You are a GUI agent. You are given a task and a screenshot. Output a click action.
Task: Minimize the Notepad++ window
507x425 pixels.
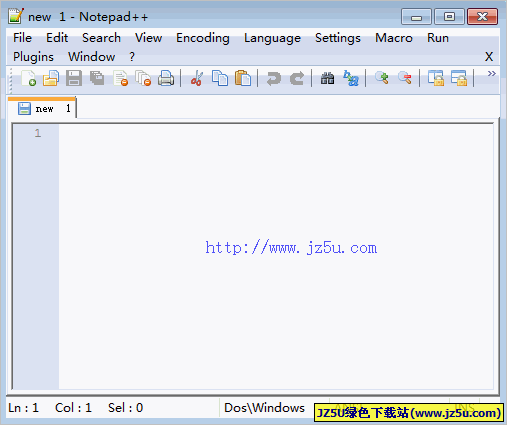(x=416, y=17)
